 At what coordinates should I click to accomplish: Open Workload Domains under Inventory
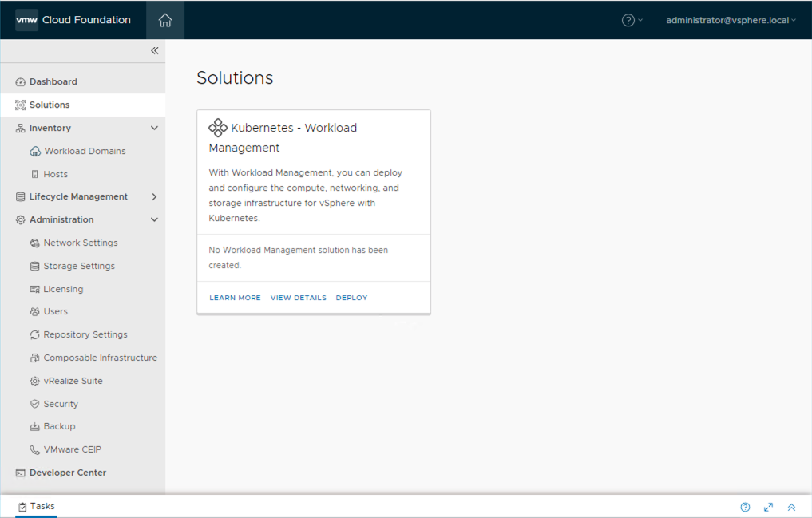85,151
